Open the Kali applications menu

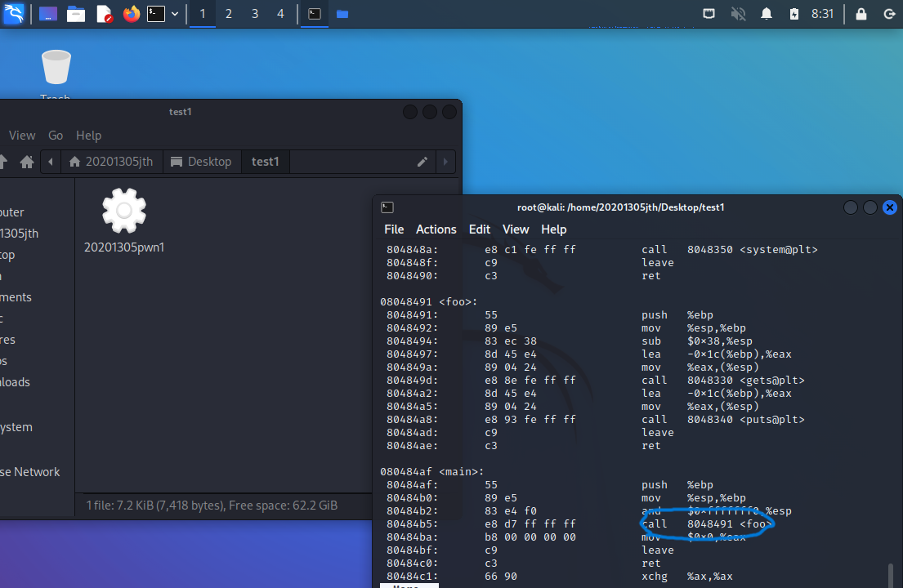(x=13, y=14)
